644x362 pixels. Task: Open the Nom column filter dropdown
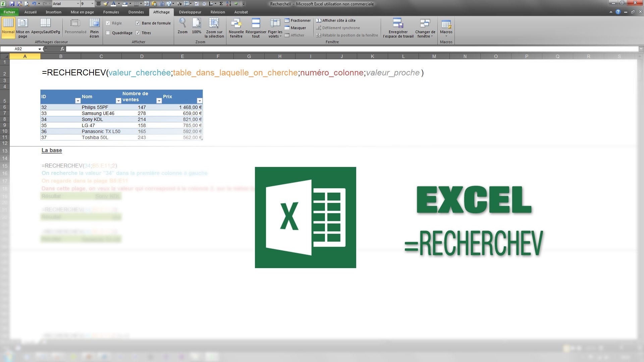(x=118, y=101)
